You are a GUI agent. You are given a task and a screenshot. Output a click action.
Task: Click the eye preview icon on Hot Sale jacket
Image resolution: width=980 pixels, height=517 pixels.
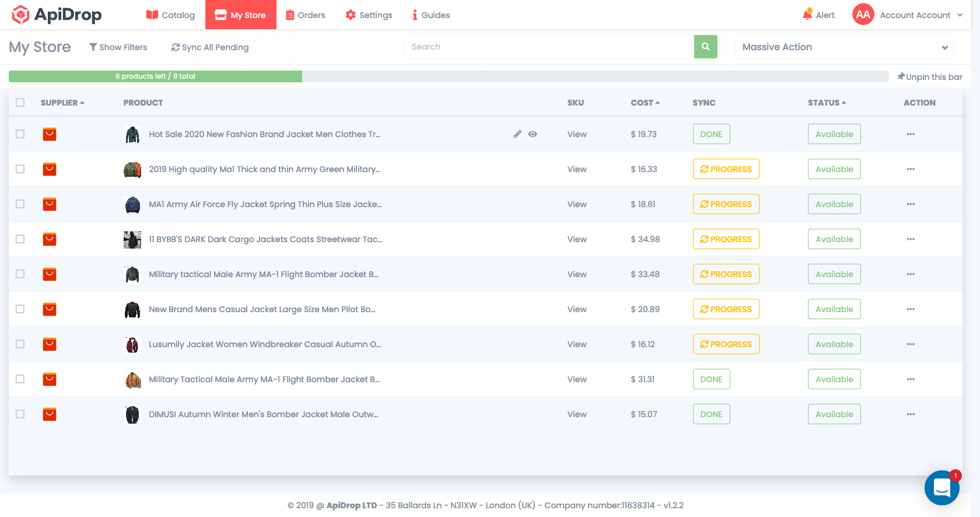click(x=533, y=134)
